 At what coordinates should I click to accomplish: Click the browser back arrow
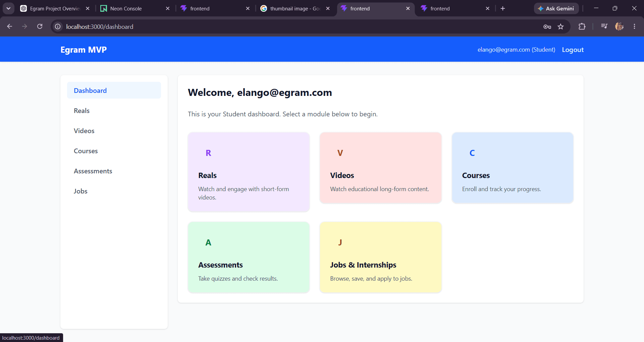(x=9, y=26)
